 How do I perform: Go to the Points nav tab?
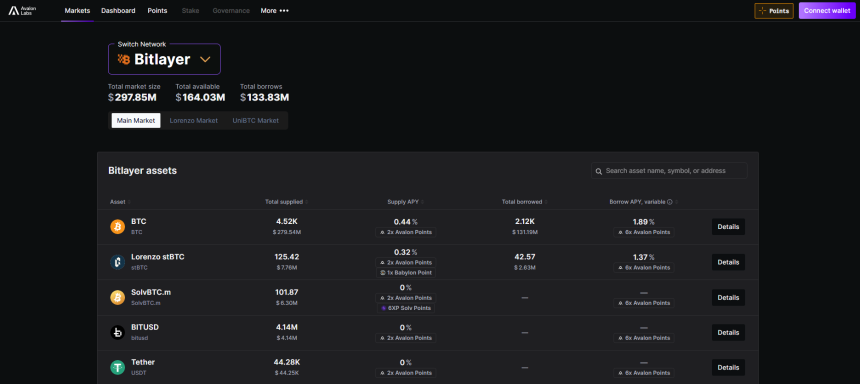click(157, 10)
